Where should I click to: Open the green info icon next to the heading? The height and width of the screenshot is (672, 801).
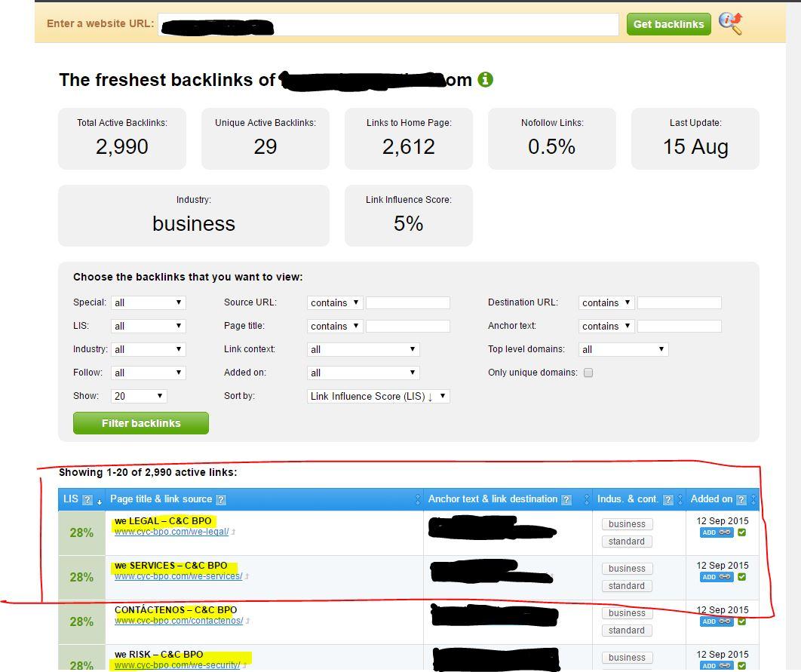(486, 79)
